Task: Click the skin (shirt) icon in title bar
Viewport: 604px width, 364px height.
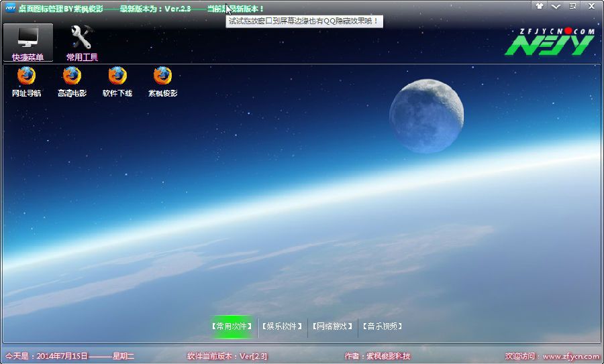Action: coord(540,6)
